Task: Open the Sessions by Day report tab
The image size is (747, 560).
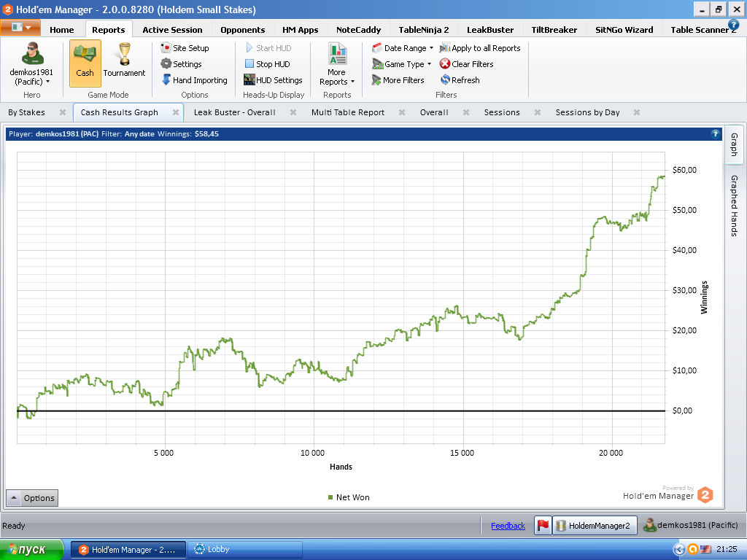Action: click(x=587, y=112)
